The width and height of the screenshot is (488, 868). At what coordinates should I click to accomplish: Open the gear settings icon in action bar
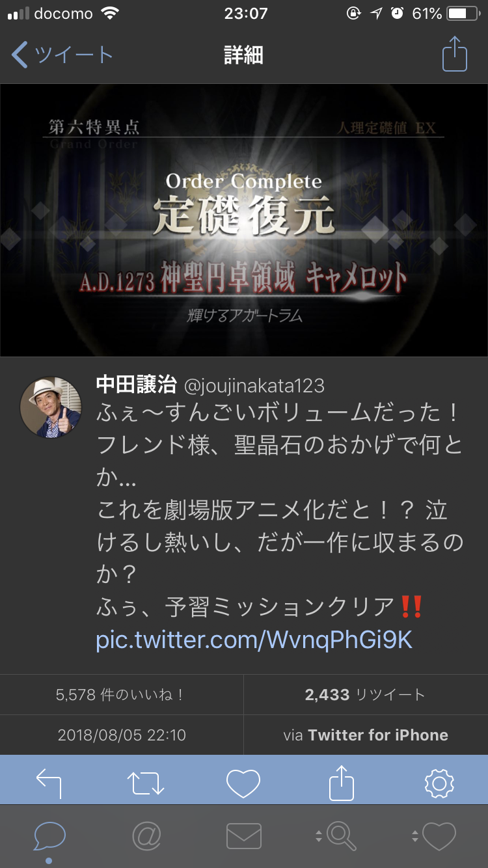tap(439, 783)
